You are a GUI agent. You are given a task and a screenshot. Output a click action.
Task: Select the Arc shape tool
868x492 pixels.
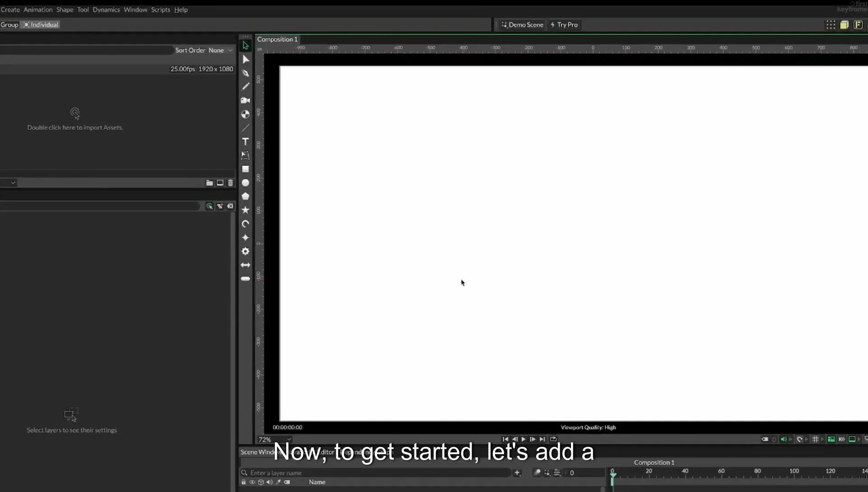coord(245,224)
